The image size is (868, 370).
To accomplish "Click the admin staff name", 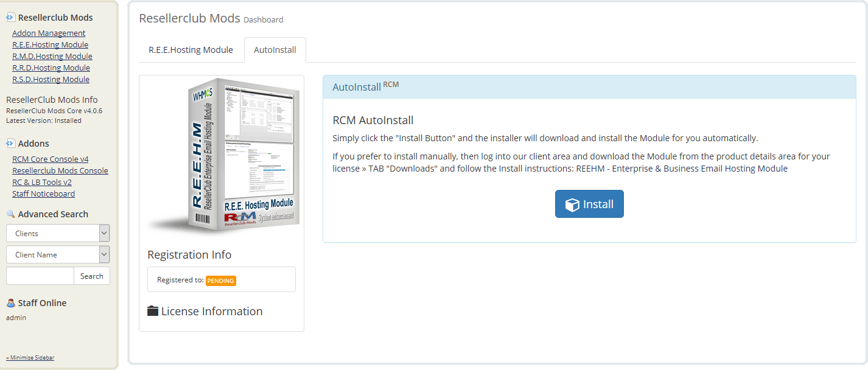I will point(16,317).
